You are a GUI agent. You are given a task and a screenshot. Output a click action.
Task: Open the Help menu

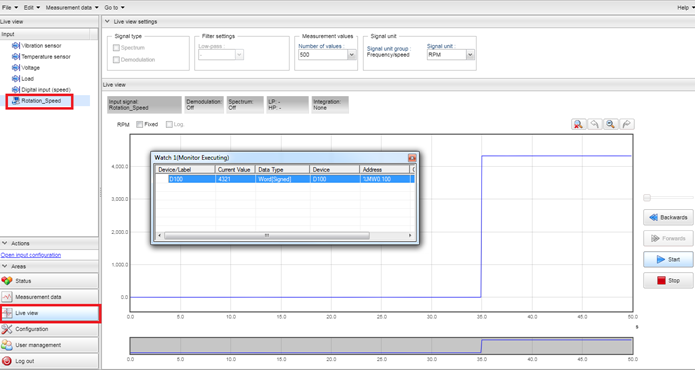point(685,8)
